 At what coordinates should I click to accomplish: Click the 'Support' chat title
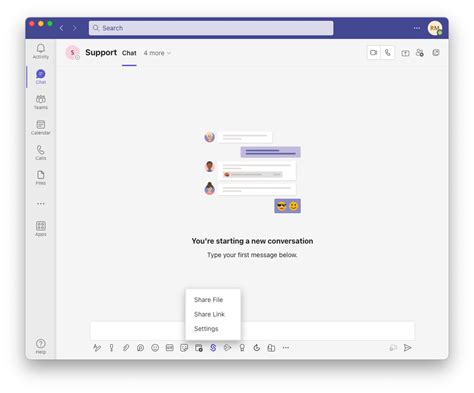pyautogui.click(x=101, y=53)
